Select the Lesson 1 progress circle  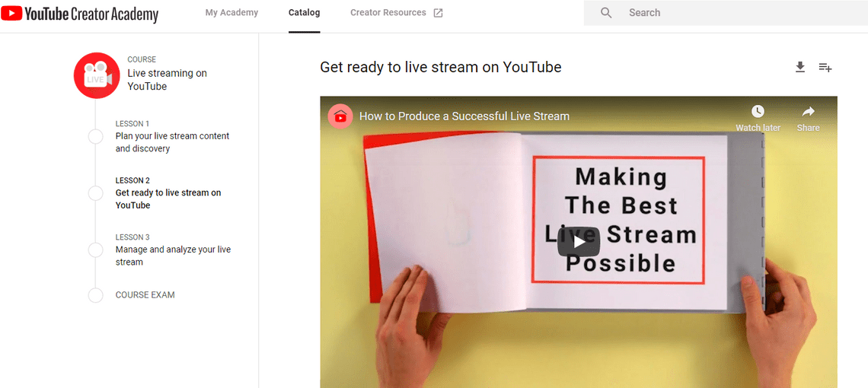[96, 137]
